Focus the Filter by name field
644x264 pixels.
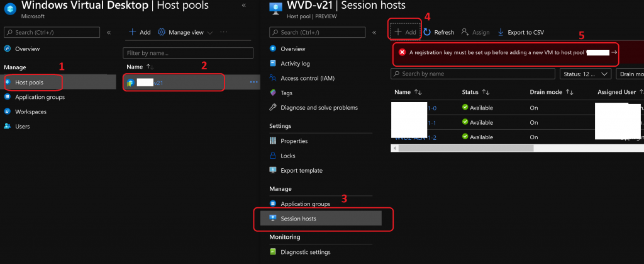188,53
